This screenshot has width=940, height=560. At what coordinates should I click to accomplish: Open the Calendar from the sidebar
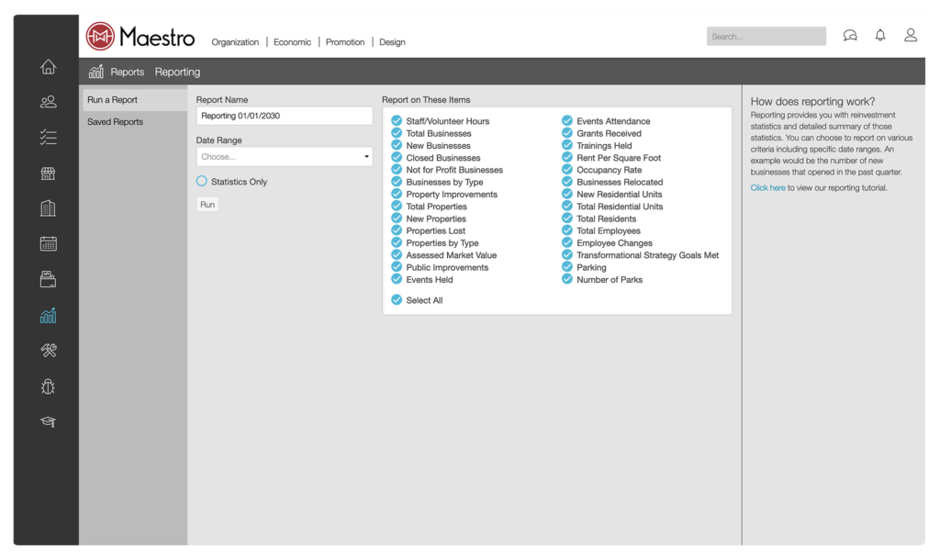click(48, 243)
